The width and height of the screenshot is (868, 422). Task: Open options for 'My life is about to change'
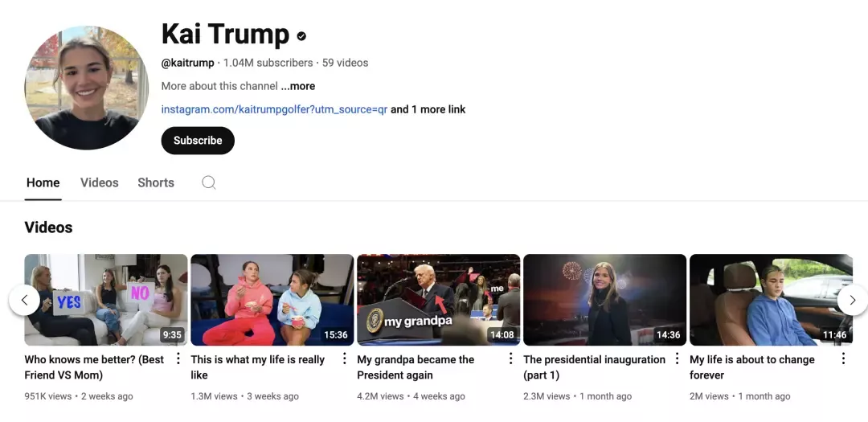(x=843, y=358)
